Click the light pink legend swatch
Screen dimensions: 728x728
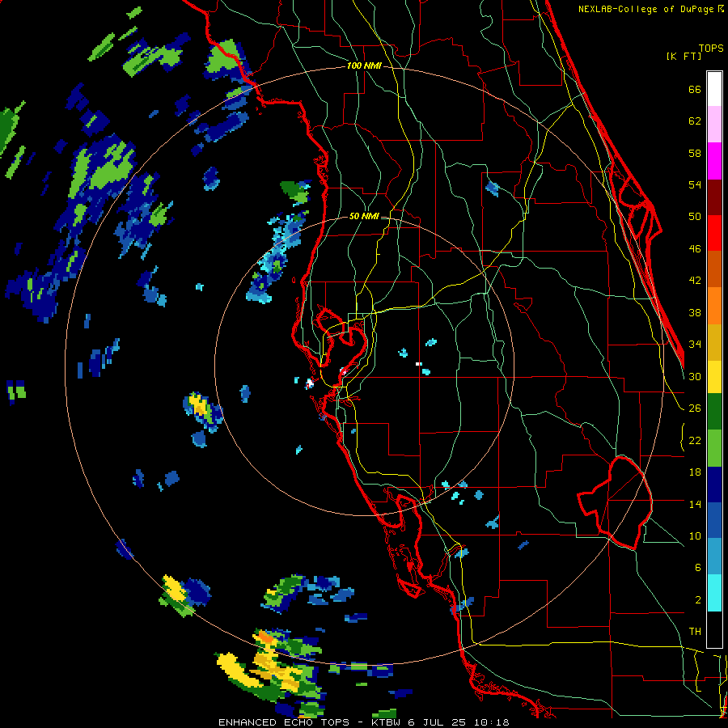(714, 125)
